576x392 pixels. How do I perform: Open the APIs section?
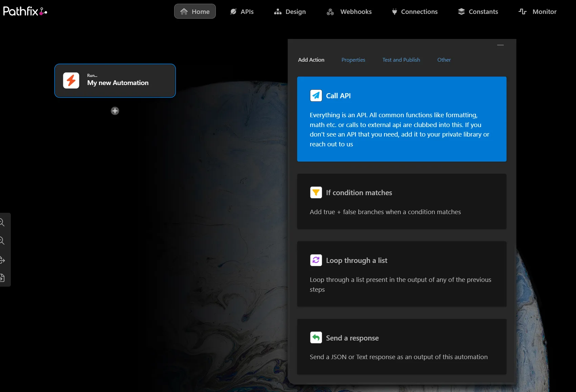242,12
